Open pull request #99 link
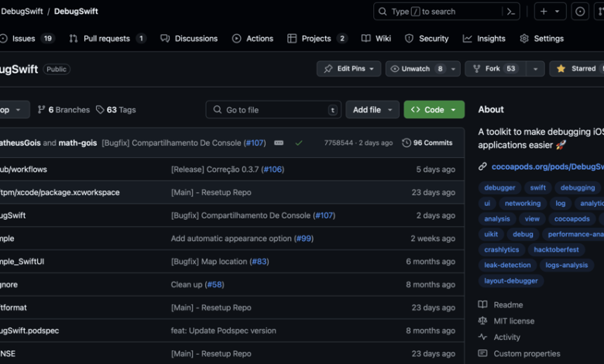 click(x=304, y=239)
